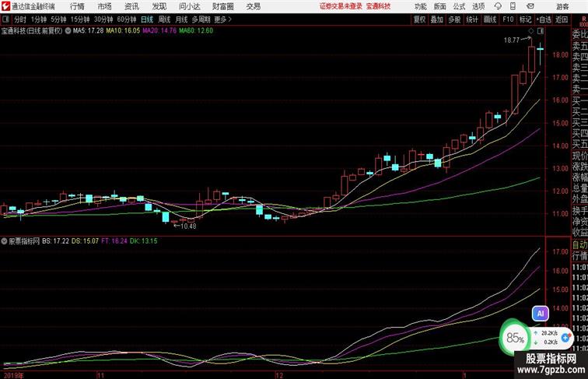Click the BS: 17.22 indicator value

coord(56,241)
